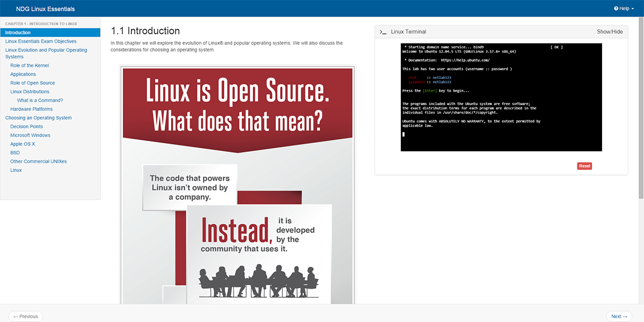Select Hardware Platforms topic
This screenshot has height=322, width=644.
(x=32, y=109)
